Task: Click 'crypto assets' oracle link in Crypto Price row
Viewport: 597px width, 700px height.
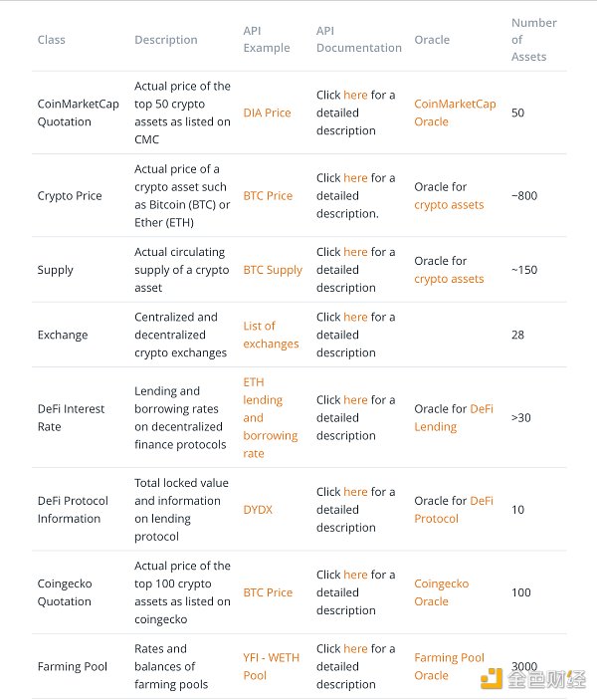Action: pyautogui.click(x=449, y=204)
